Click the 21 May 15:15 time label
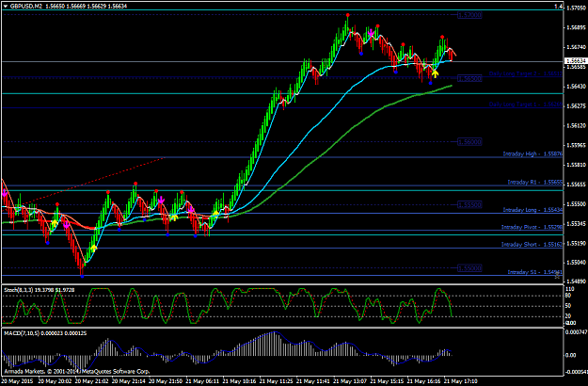The height and width of the screenshot is (386, 588). [x=389, y=381]
